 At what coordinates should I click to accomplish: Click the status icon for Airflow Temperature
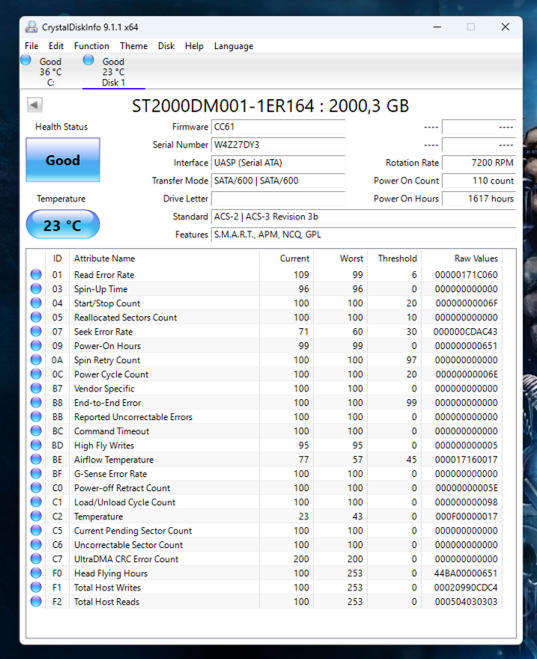(x=36, y=459)
